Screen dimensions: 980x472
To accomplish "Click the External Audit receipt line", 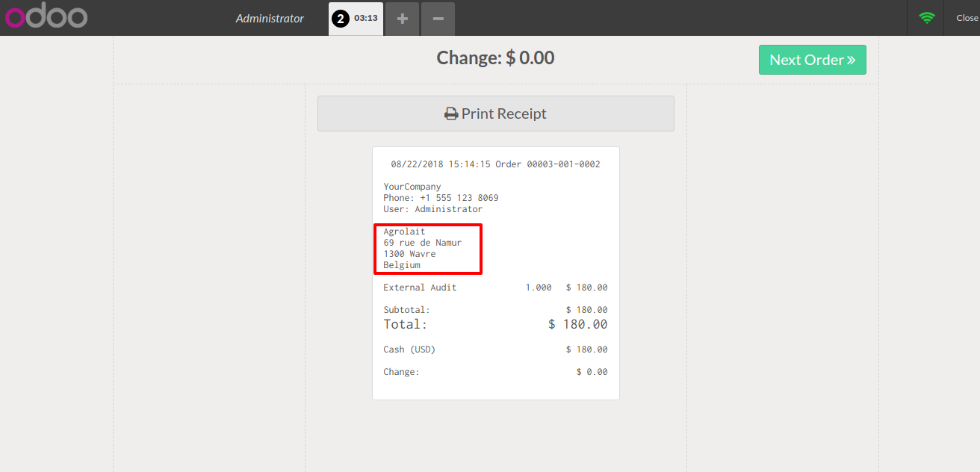I will [495, 288].
